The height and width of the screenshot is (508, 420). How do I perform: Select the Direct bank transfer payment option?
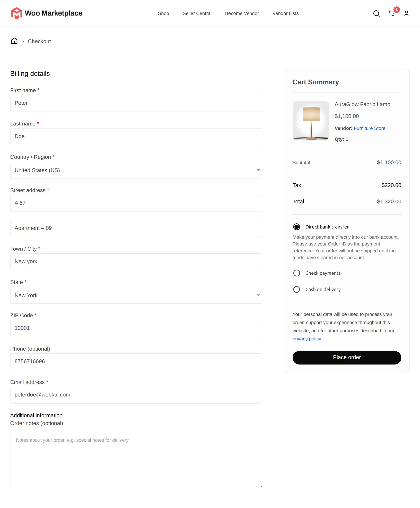pos(297,227)
